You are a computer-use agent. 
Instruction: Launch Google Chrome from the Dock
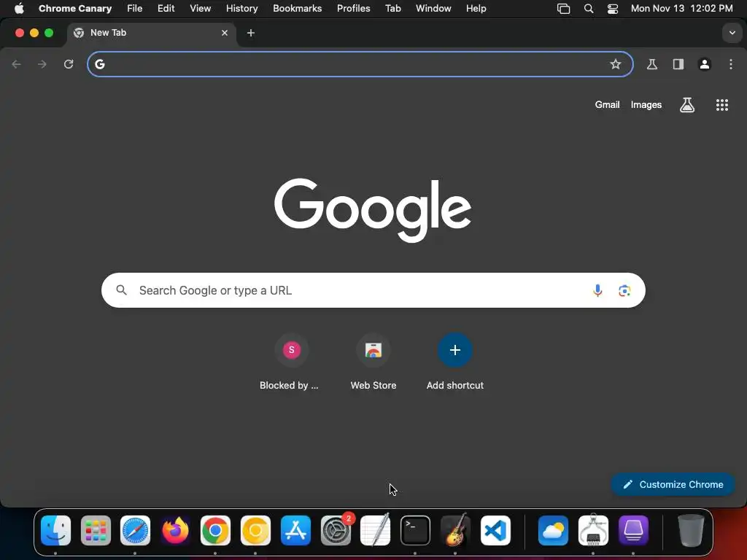coord(215,531)
